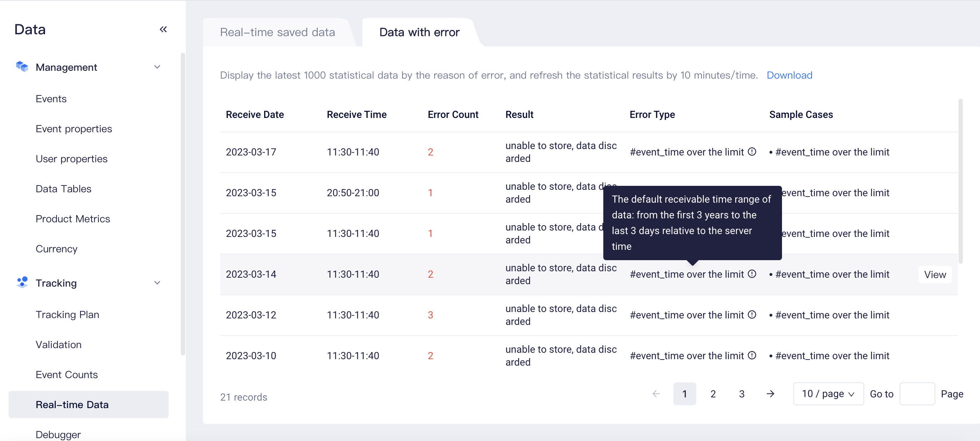Go to page 3
The width and height of the screenshot is (980, 441).
pyautogui.click(x=742, y=393)
